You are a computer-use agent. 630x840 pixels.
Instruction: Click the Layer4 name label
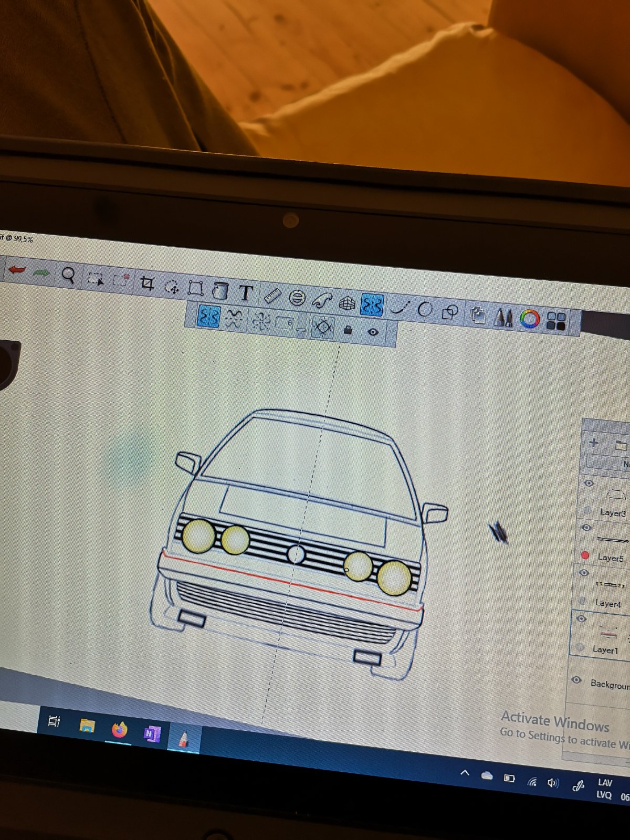(x=607, y=604)
